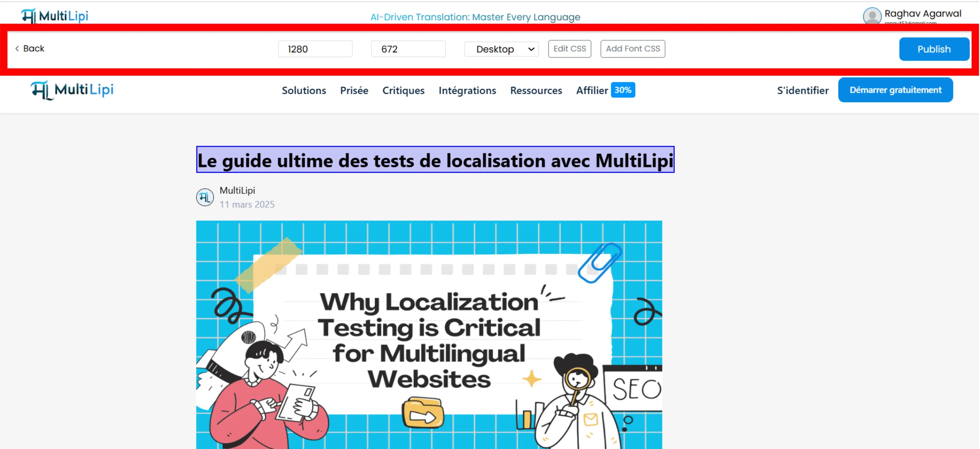Click the width input showing 1280
The height and width of the screenshot is (449, 980).
(x=315, y=49)
